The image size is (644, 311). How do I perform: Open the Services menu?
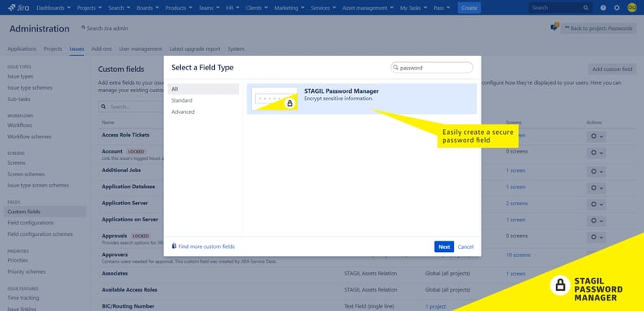tap(323, 8)
